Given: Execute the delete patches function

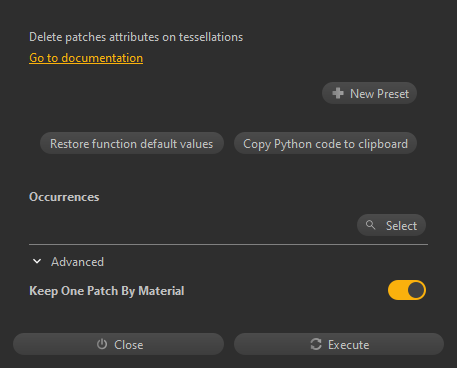Looking at the screenshot, I should (339, 344).
